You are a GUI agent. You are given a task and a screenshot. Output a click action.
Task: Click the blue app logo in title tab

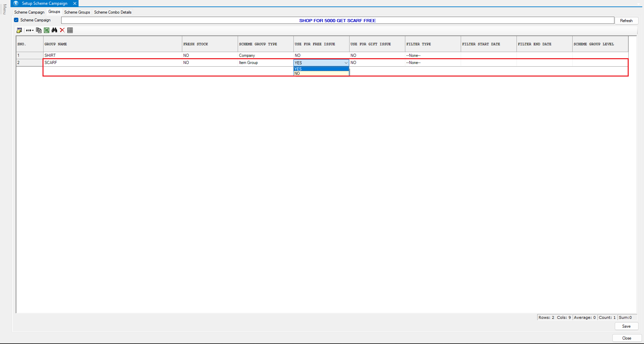(16, 3)
